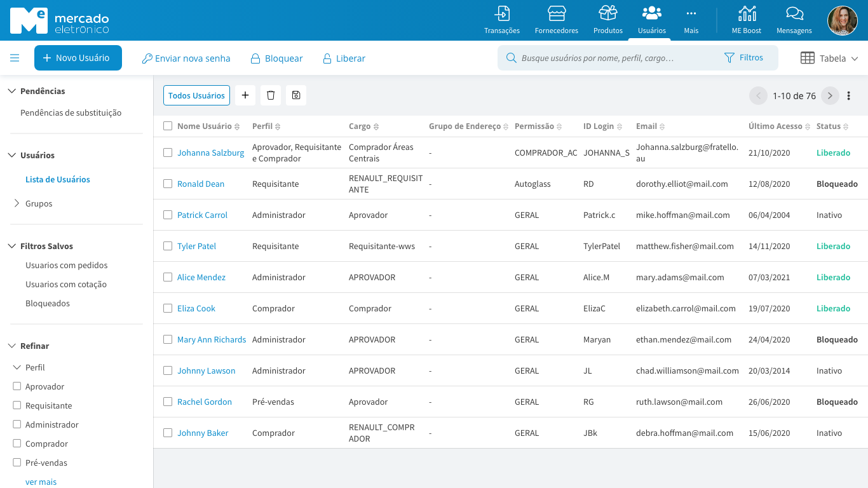
Task: Collapse the Pendências section
Action: coord(11,91)
